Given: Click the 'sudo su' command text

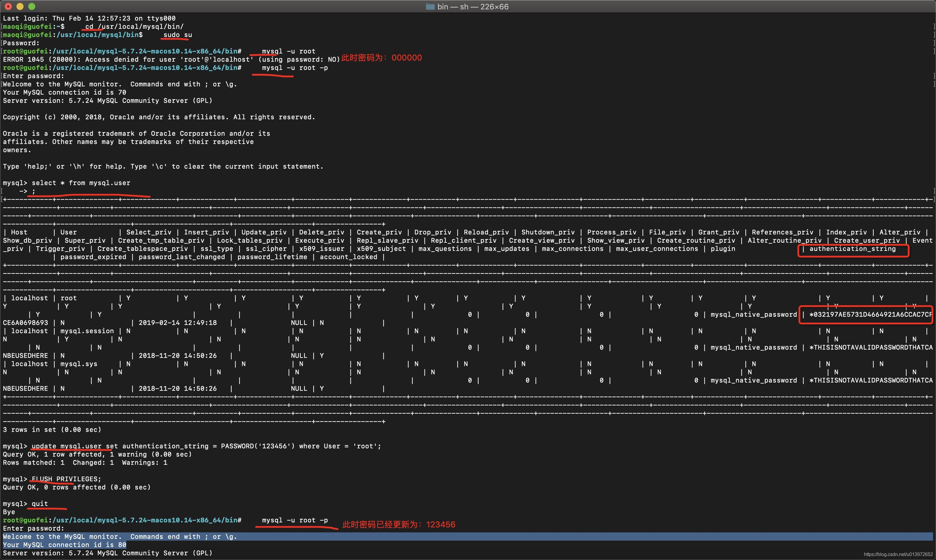Looking at the screenshot, I should pos(178,35).
